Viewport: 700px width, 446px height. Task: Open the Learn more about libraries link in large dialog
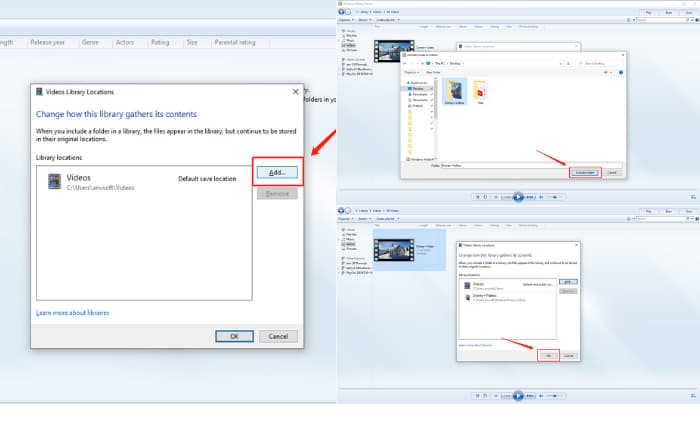[73, 313]
